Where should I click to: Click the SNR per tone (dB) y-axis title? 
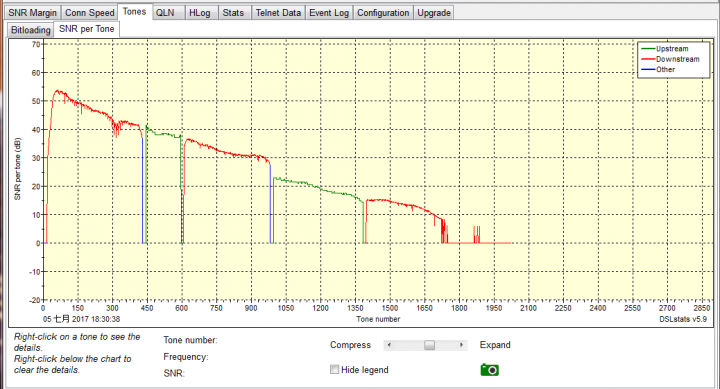tap(17, 169)
